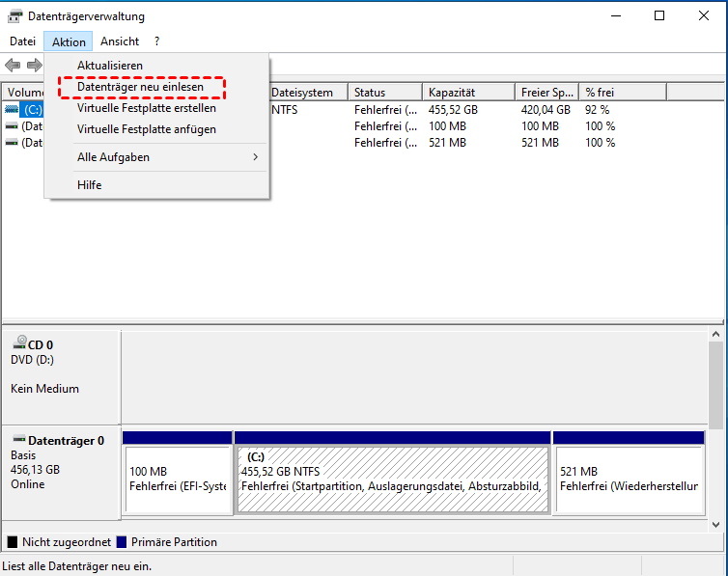Select the 521 MB recovery partition block
The height and width of the screenshot is (576, 728).
coord(630,473)
